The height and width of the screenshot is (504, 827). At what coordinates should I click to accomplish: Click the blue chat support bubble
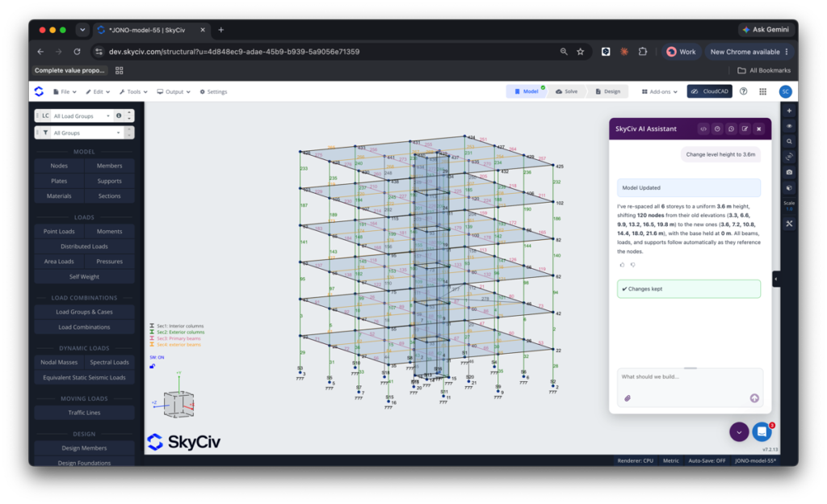[x=762, y=432]
